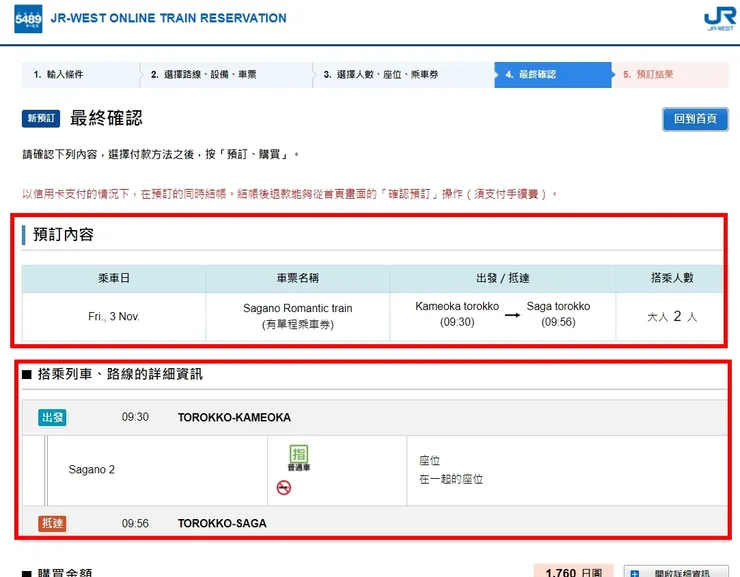740x577 pixels.
Task: Click the 09:56 arrival time in route details
Action: click(x=135, y=523)
